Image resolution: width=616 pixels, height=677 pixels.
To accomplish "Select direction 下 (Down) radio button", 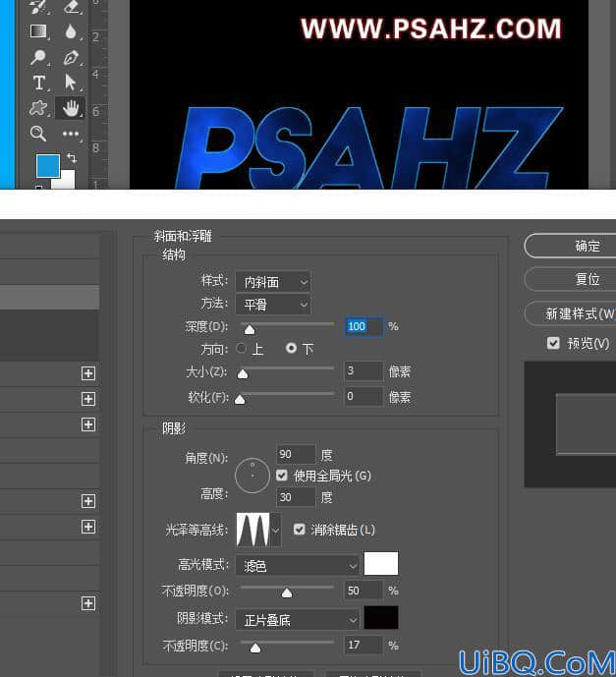I will point(292,348).
